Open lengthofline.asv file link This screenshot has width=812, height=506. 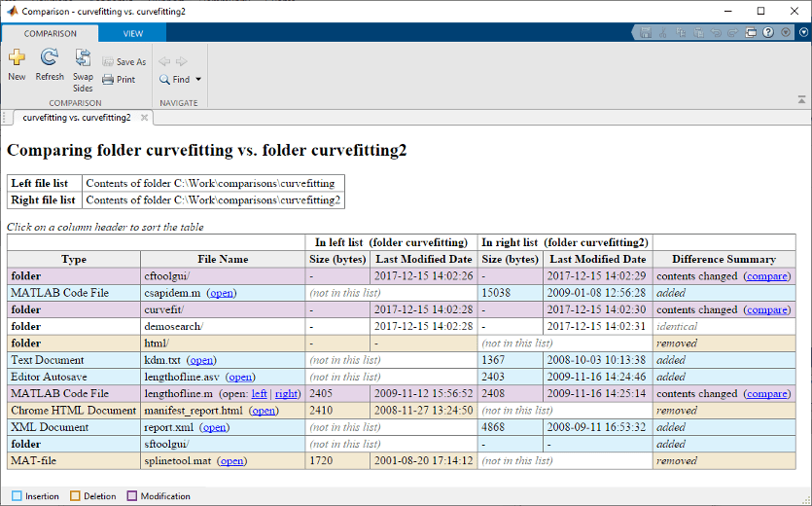(x=241, y=377)
